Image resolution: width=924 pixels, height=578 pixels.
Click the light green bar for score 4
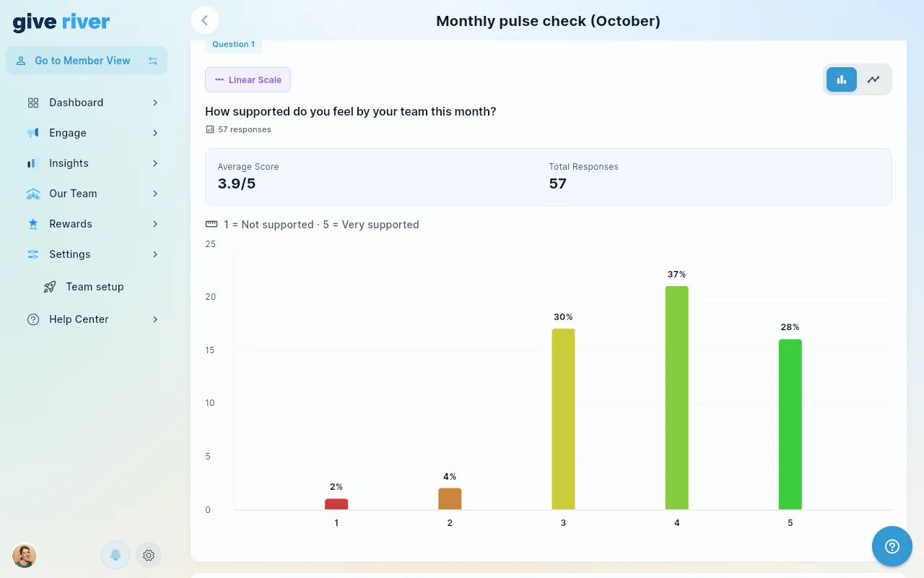[x=676, y=398]
